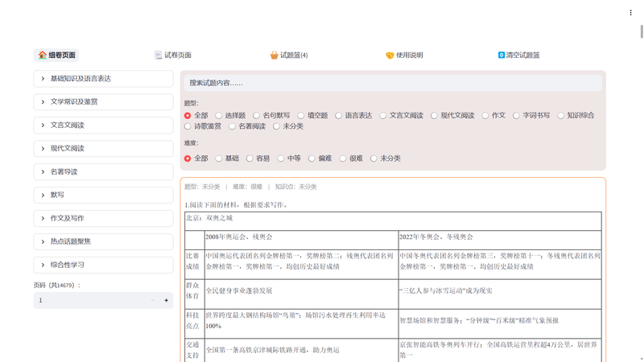Click the document icon beside 试卷页面
644x362 pixels.
159,56
